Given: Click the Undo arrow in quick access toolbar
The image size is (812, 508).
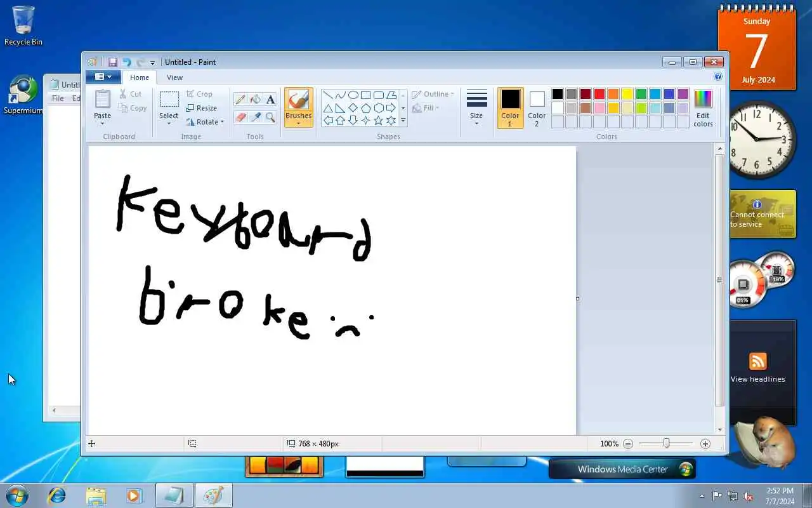Looking at the screenshot, I should point(127,62).
